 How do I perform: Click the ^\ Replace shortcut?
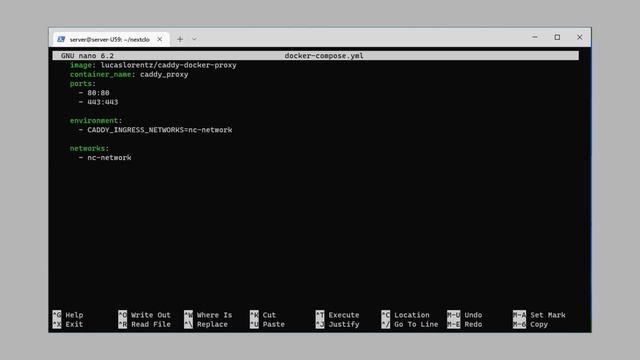tap(206, 324)
